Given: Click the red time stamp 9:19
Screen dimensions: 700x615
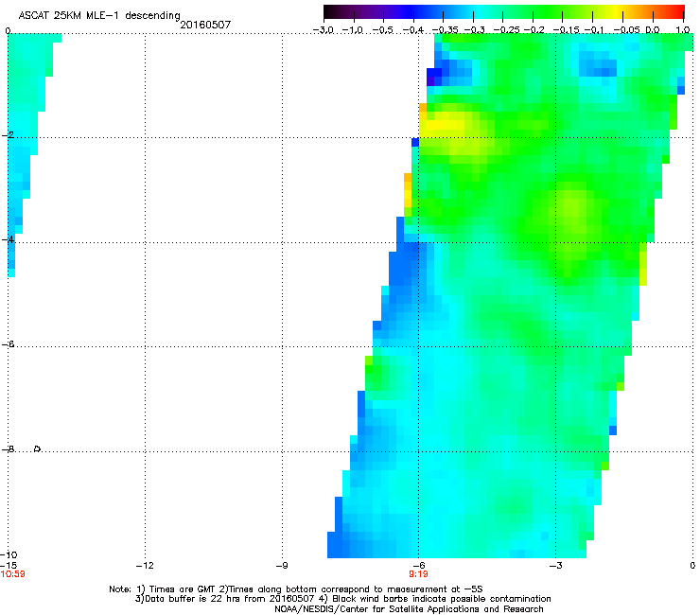Looking at the screenshot, I should coord(418,574).
